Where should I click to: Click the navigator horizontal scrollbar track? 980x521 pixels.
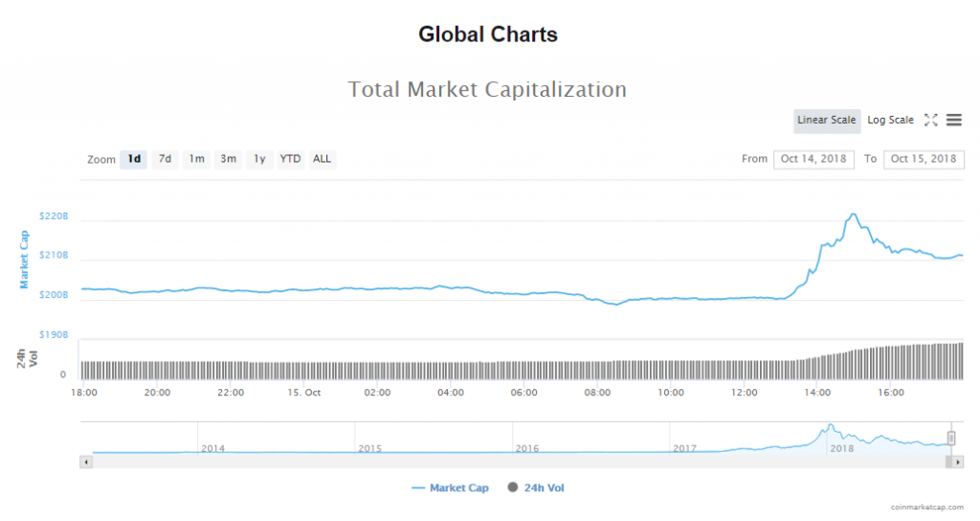click(517, 462)
